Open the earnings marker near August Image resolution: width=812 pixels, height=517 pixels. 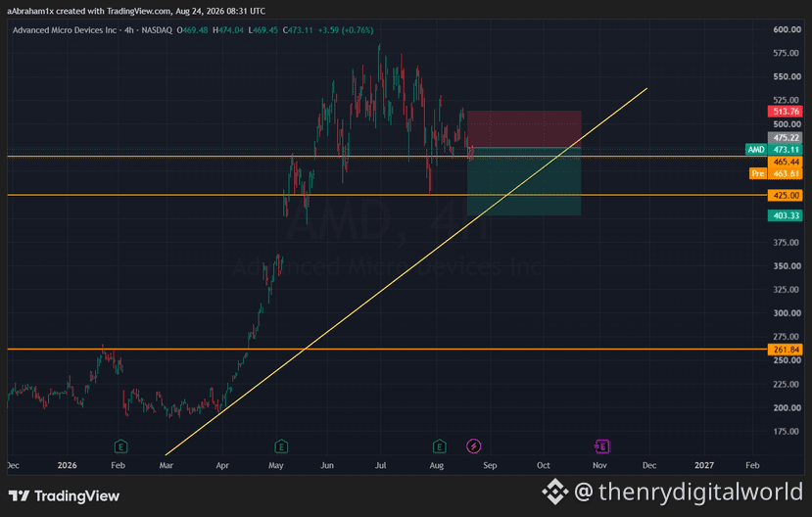(439, 446)
